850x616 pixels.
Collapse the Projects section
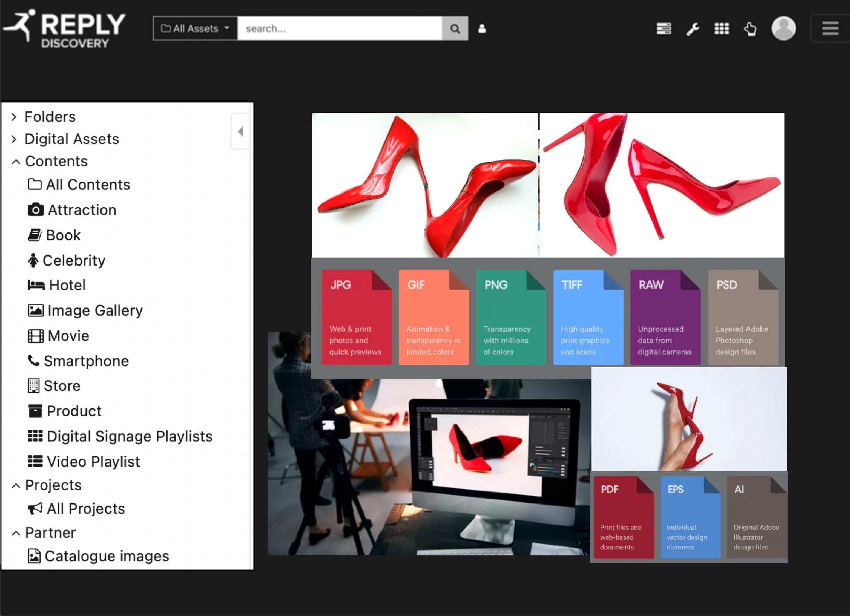pos(16,486)
